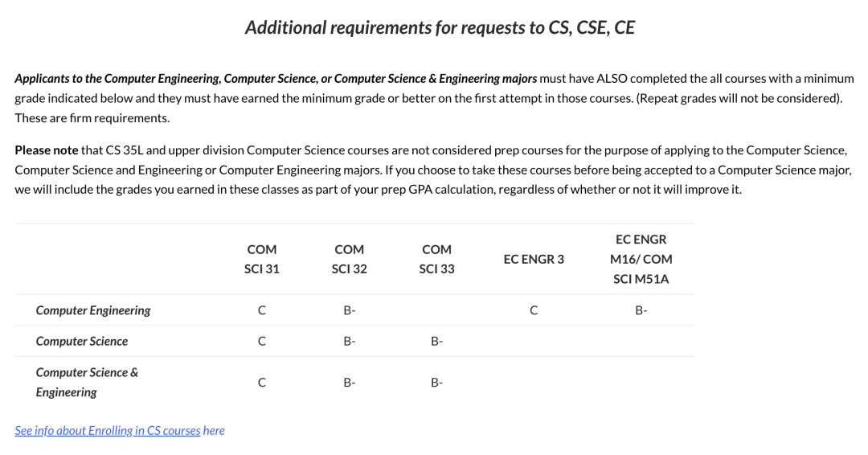Click the page heading about CS, CSE, CE
Screen dimensions: 868x455
click(440, 27)
